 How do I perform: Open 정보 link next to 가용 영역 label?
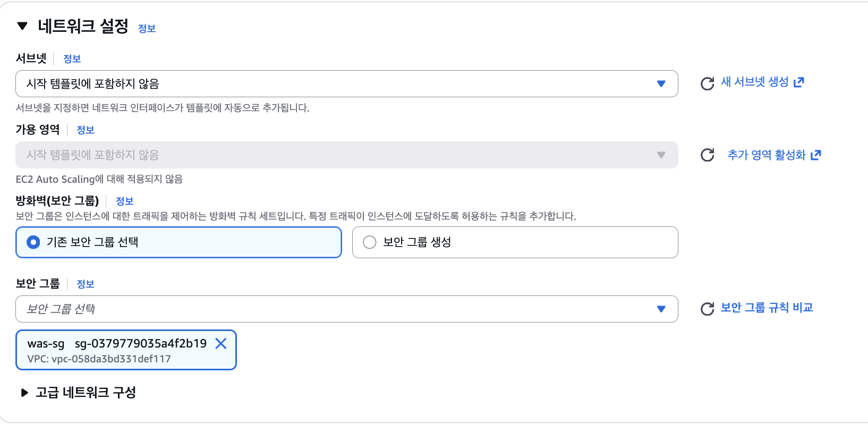tap(85, 130)
